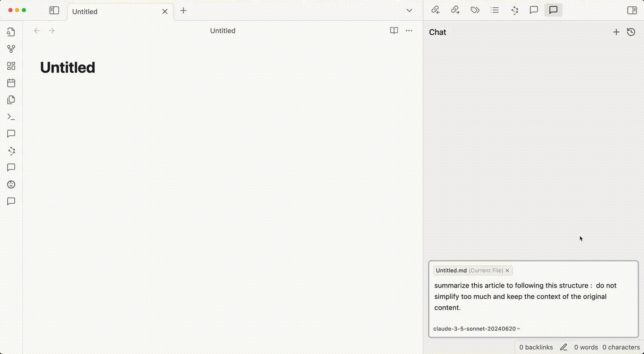Open more options three-dot menu
Screen dimensions: 644x354
point(409,31)
